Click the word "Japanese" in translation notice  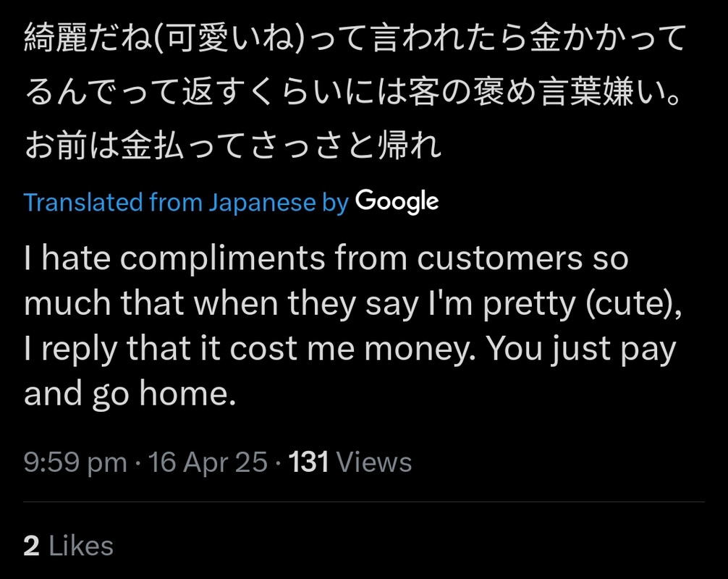(x=262, y=203)
